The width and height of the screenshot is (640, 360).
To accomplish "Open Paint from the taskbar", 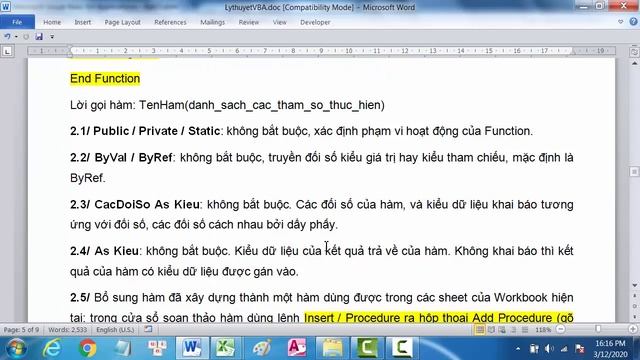I will [262, 348].
